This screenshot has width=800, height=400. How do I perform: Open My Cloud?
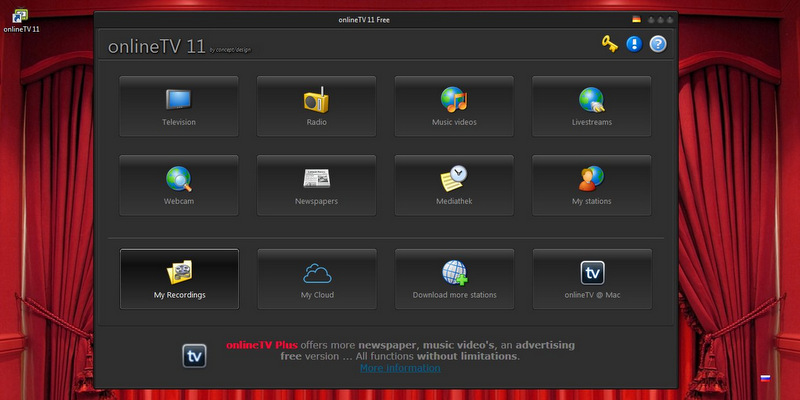(317, 279)
